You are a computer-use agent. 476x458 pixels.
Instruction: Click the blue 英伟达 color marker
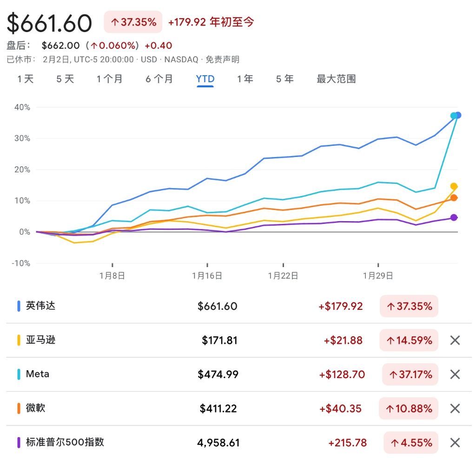coord(19,306)
